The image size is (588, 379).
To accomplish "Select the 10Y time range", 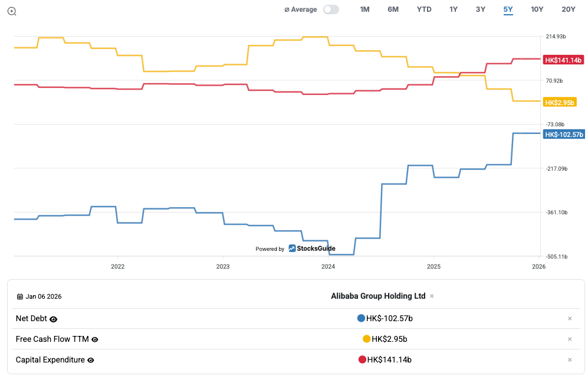I will (537, 9).
